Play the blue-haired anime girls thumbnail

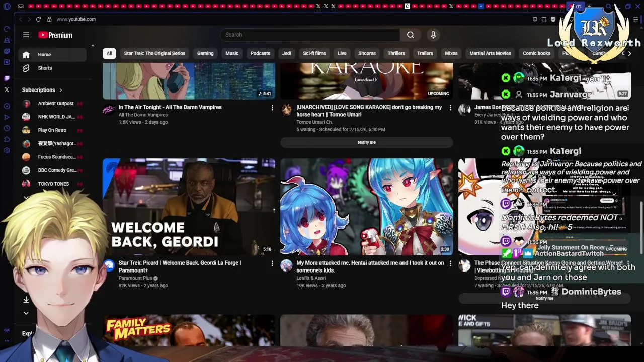coord(367,207)
